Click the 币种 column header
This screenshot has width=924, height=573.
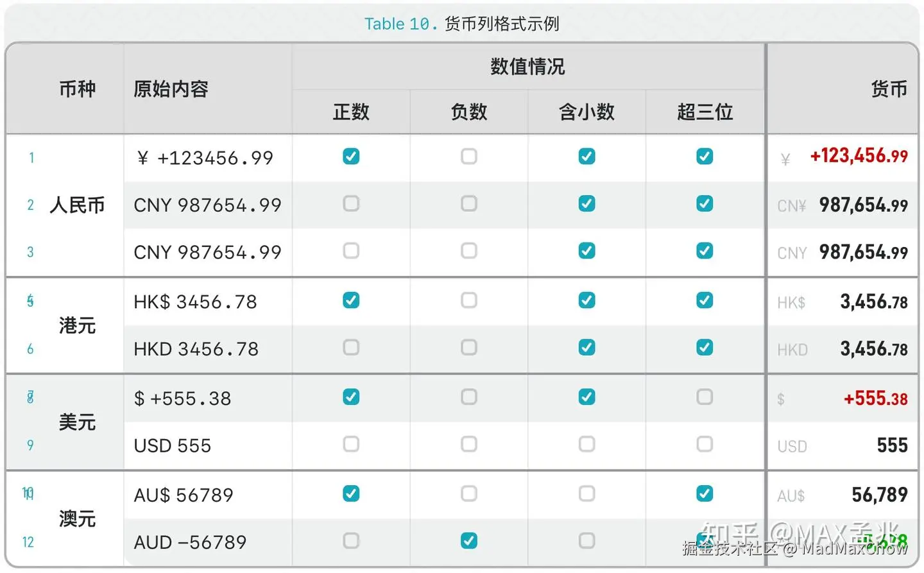pos(77,89)
